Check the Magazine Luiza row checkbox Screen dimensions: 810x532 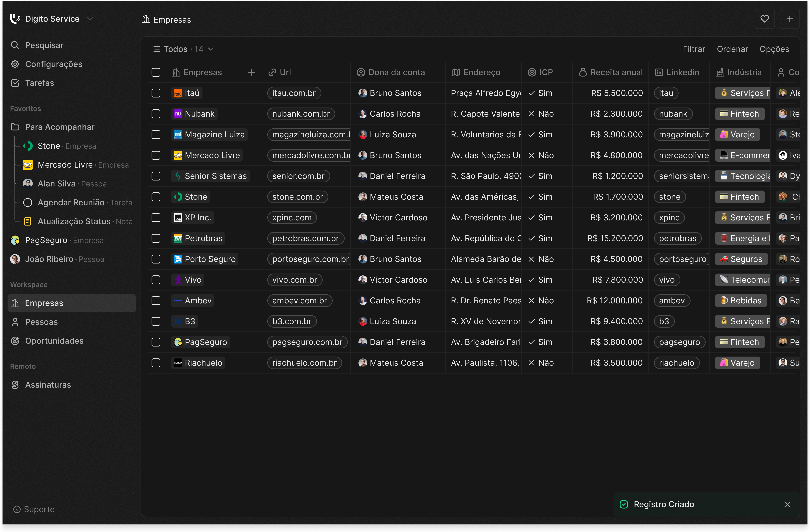click(156, 134)
